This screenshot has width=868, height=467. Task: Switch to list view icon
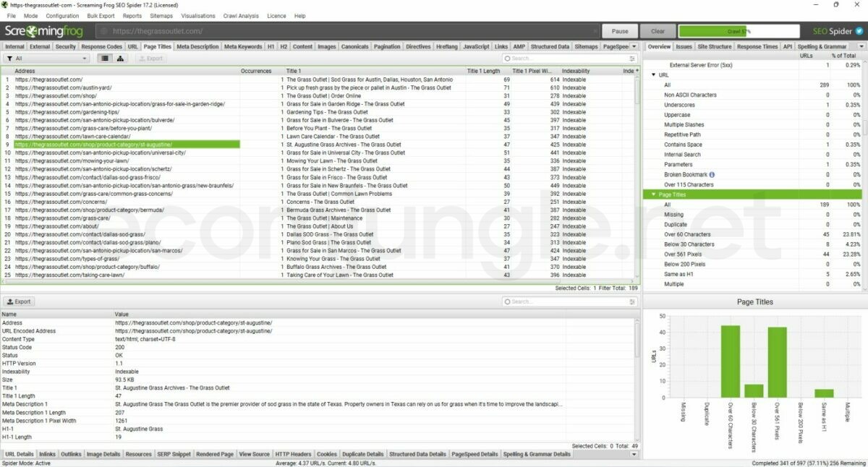point(106,59)
